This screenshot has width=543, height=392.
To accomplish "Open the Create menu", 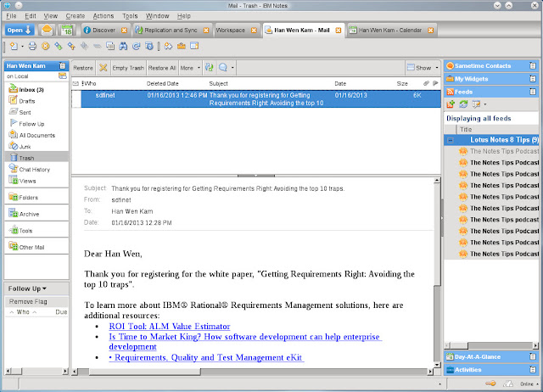I will (x=76, y=16).
